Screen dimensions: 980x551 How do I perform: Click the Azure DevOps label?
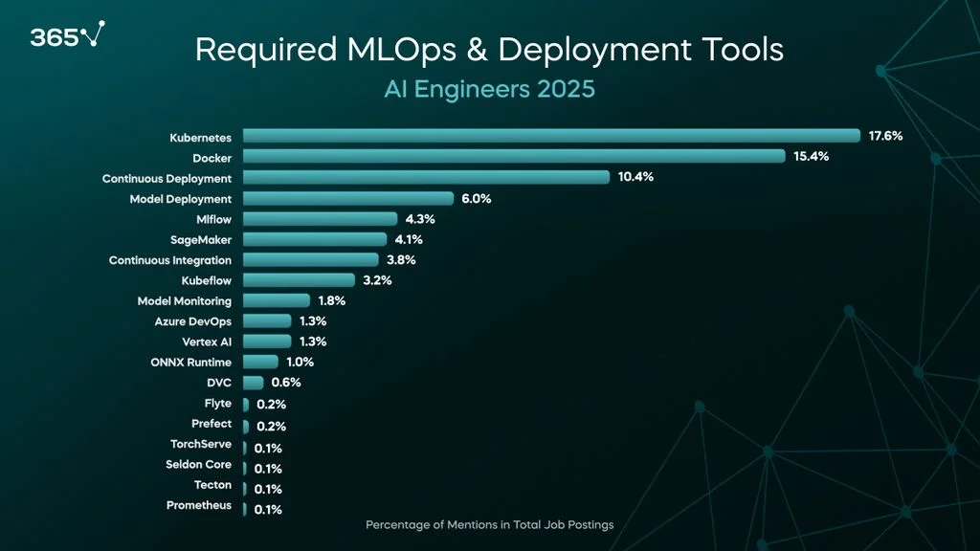click(x=192, y=321)
